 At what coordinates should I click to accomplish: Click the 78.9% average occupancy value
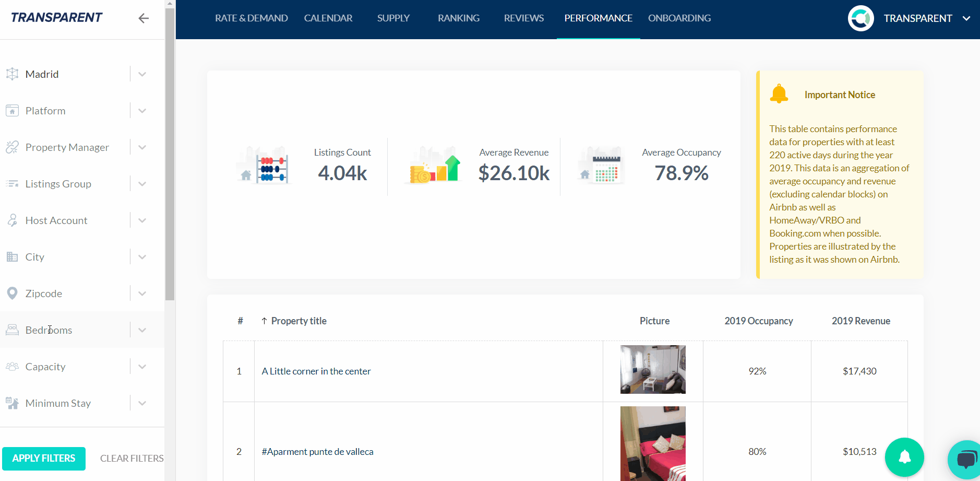(x=682, y=173)
